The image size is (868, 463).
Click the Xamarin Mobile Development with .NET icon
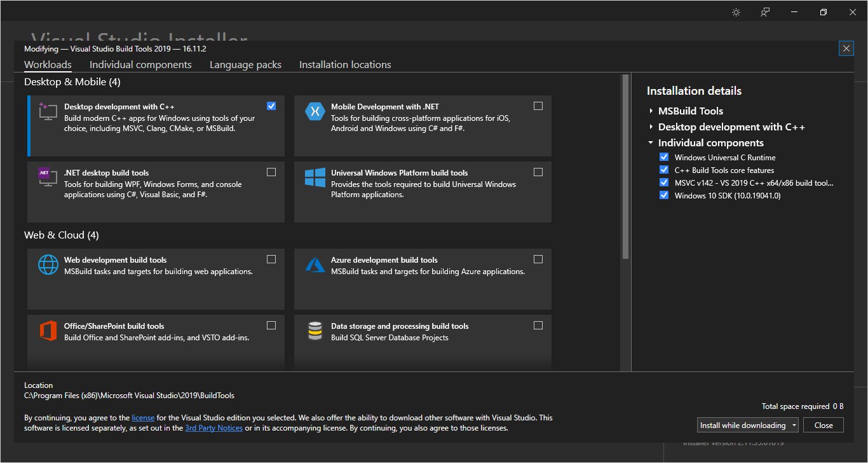[x=315, y=111]
